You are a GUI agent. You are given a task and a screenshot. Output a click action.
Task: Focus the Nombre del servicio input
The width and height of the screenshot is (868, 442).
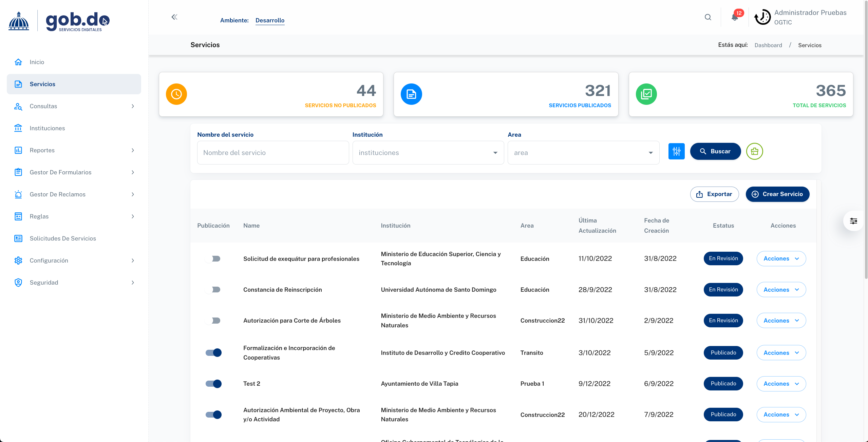pyautogui.click(x=273, y=153)
